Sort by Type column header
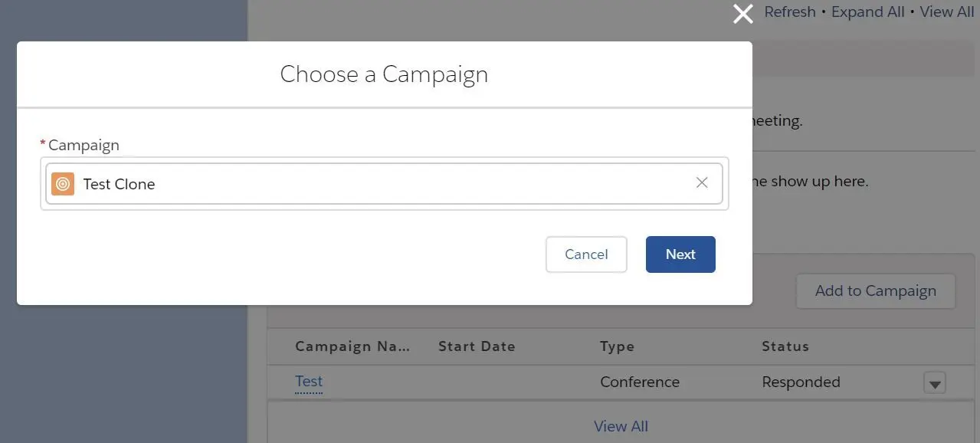This screenshot has height=443, width=980. [x=617, y=346]
